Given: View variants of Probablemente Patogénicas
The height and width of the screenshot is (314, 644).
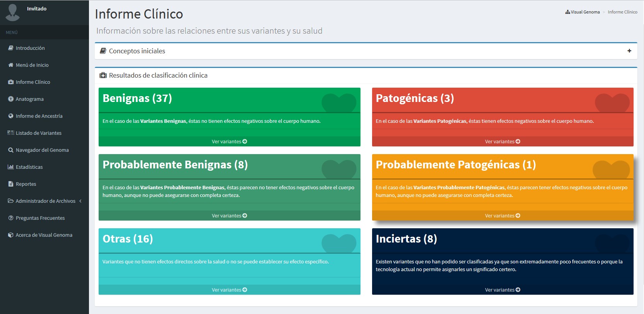Looking at the screenshot, I should (502, 216).
